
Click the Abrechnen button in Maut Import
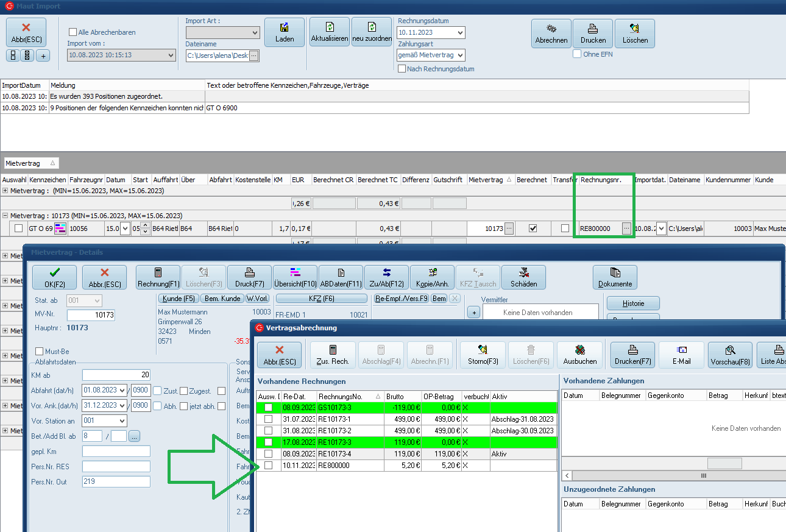pos(551,33)
